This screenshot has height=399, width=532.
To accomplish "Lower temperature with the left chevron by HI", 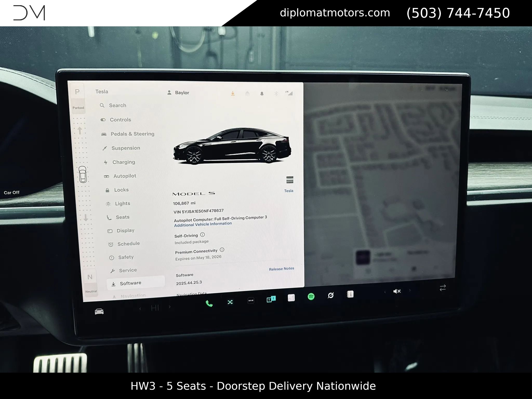I will [140, 309].
